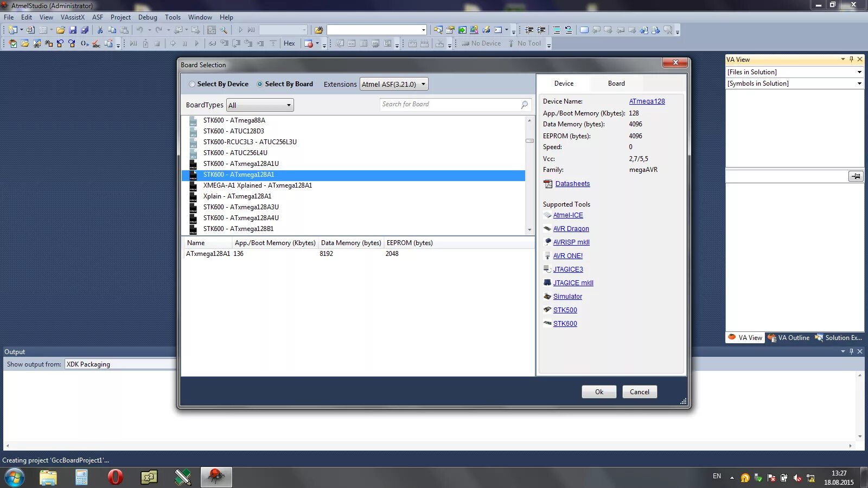Close the Board Selection dialog
Screen dimensions: 868x488
coord(675,63)
